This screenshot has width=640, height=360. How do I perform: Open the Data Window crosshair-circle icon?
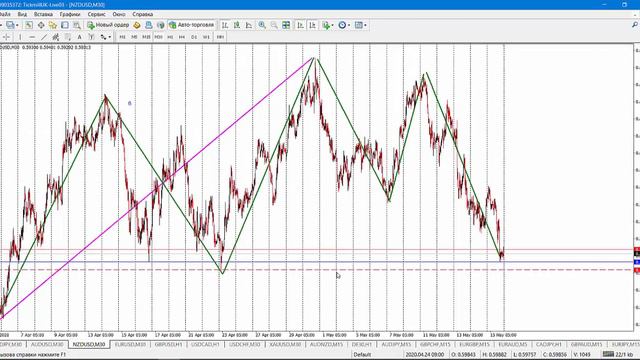[x=41, y=25]
